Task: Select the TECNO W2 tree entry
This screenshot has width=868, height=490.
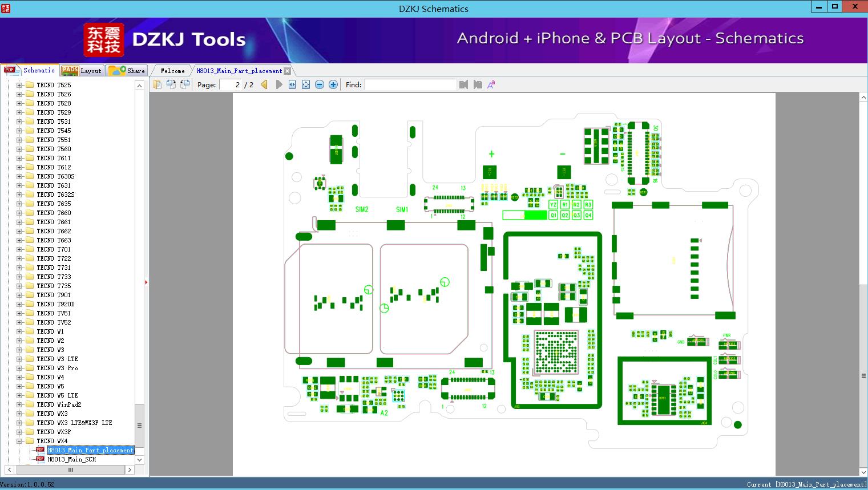Action: 50,340
